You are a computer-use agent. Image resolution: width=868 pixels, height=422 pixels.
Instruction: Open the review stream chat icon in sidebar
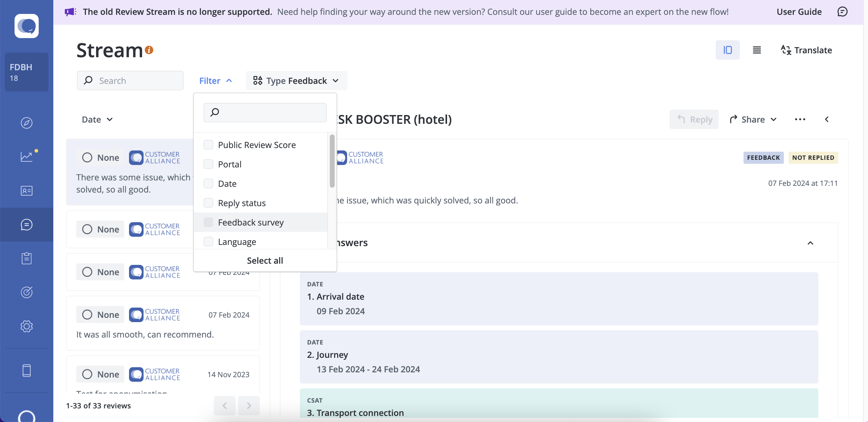(27, 225)
